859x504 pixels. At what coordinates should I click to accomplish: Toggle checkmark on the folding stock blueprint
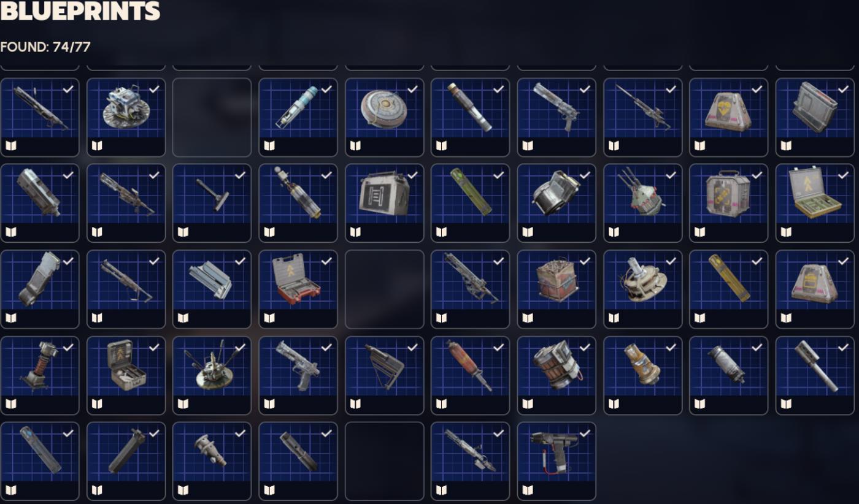pyautogui.click(x=412, y=347)
